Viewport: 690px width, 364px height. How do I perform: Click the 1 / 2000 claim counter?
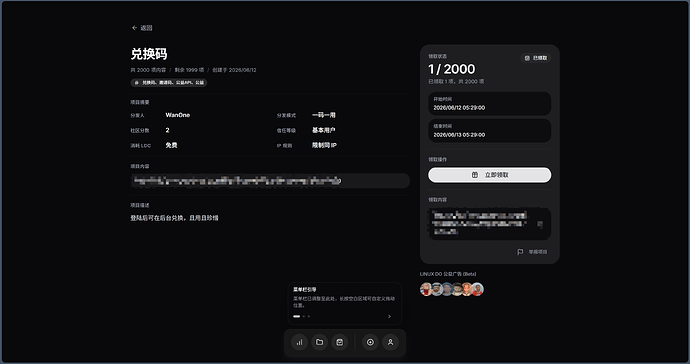(x=451, y=69)
